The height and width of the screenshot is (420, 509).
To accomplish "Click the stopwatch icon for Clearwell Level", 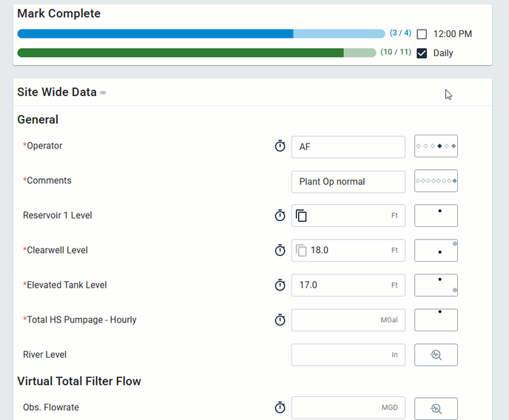I will tap(280, 251).
